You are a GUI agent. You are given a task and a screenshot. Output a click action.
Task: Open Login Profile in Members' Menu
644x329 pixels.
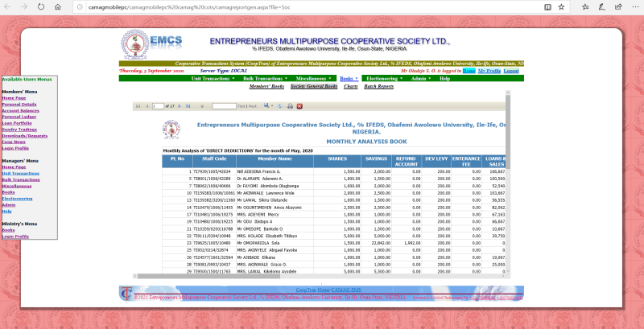pyautogui.click(x=15, y=148)
